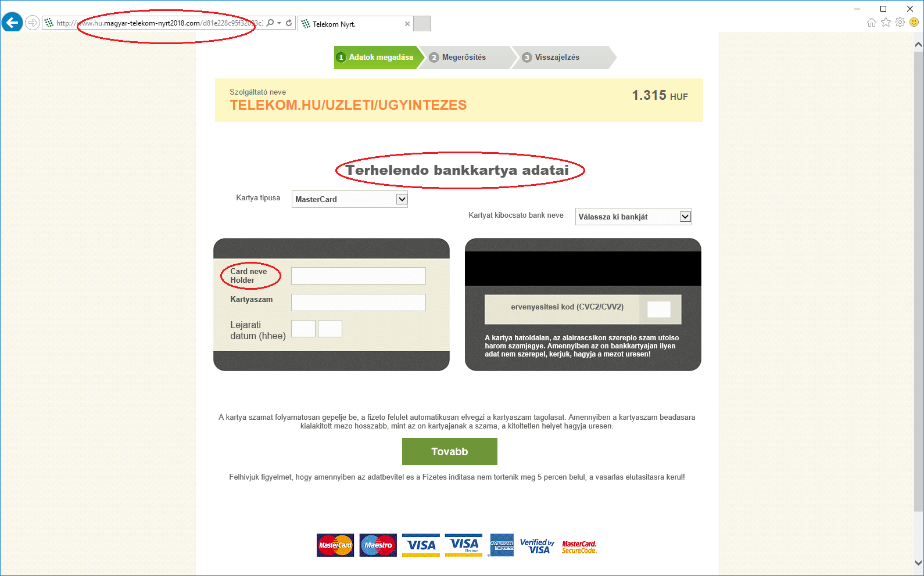The height and width of the screenshot is (576, 924).
Task: Click the smiley feedback icon
Action: pos(914,23)
